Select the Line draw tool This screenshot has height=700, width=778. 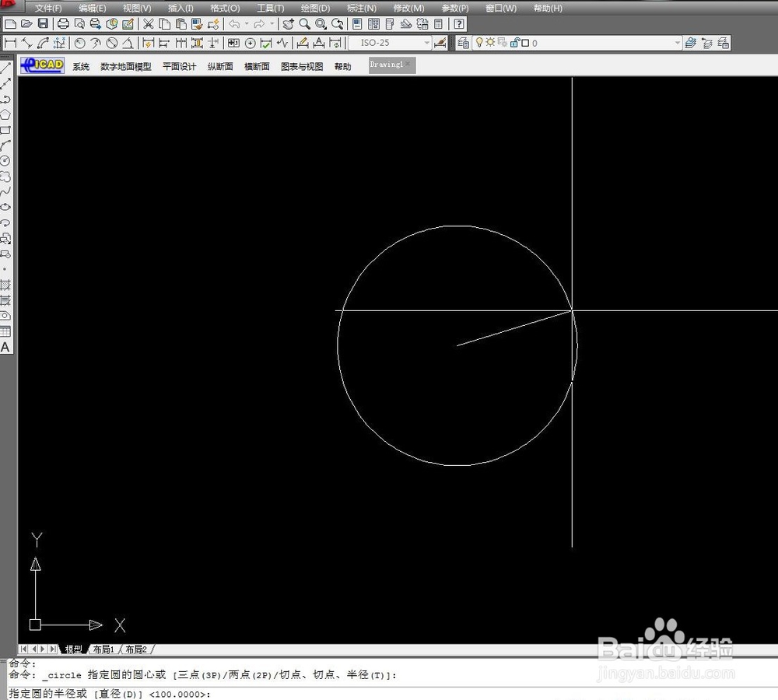pyautogui.click(x=5, y=68)
